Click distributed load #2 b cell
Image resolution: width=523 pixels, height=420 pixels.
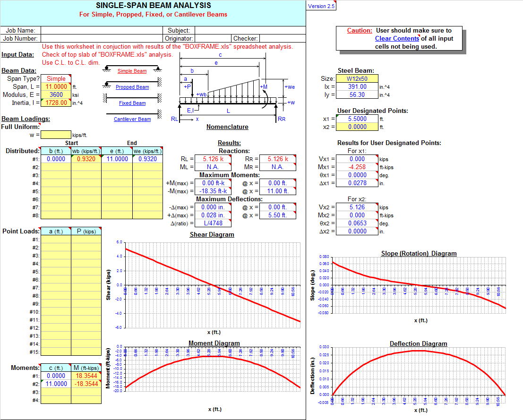click(x=56, y=167)
